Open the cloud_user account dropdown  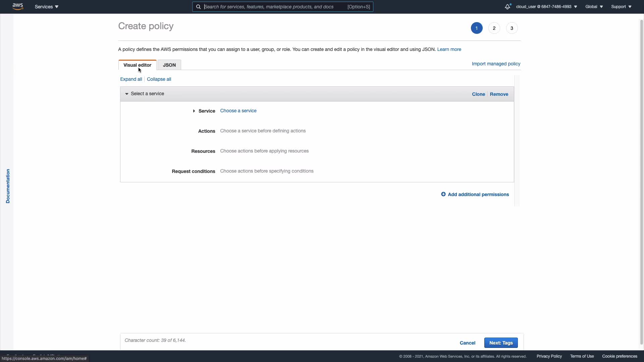(546, 7)
